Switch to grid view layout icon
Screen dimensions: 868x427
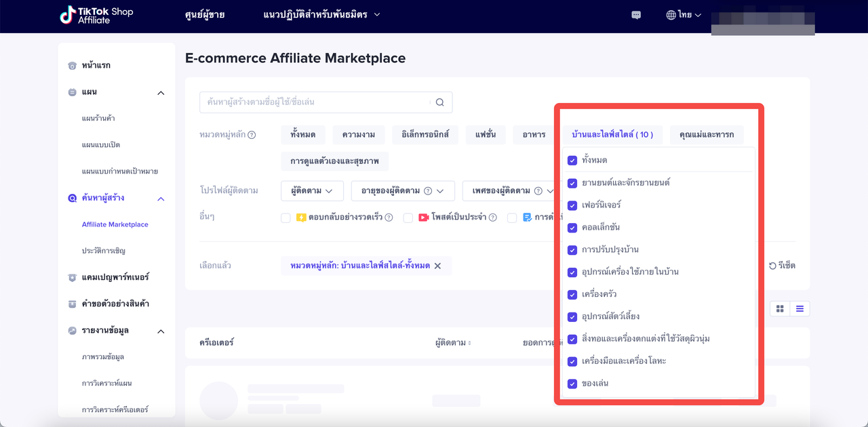(780, 309)
